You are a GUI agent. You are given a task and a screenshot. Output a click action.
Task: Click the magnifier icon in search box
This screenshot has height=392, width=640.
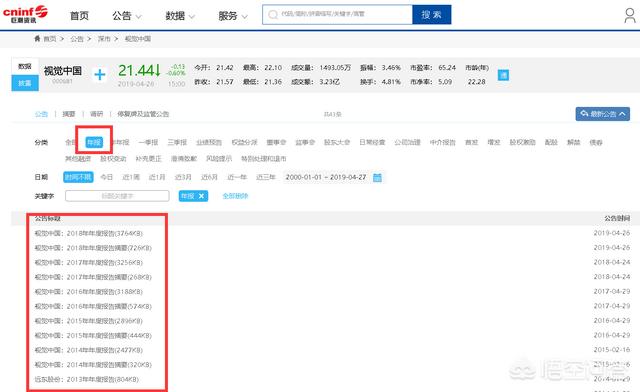(273, 15)
